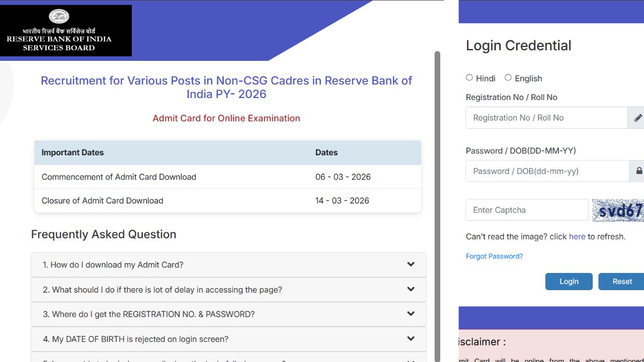Focus the Enter Captcha input field
Image resolution: width=644 pixels, height=362 pixels.
pyautogui.click(x=527, y=210)
